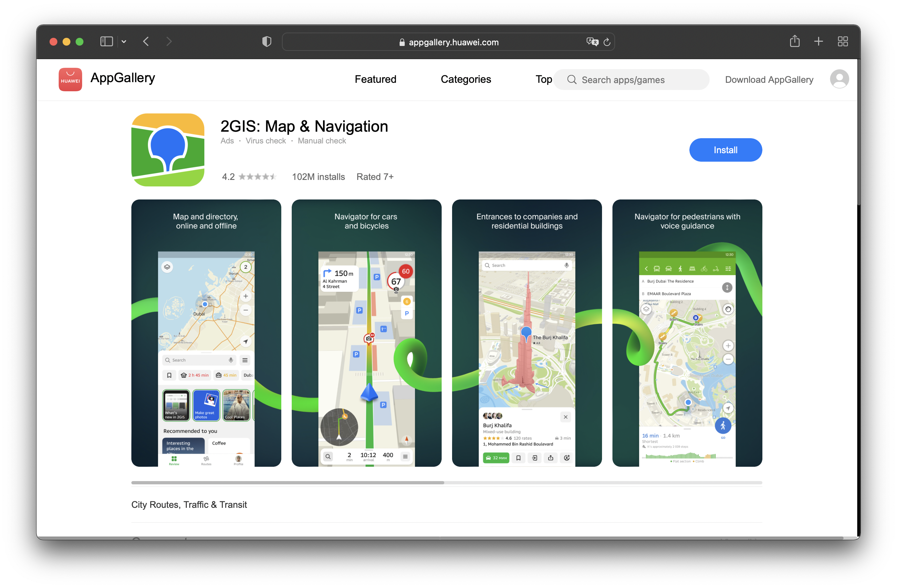Click the Download AppGallery link
The width and height of the screenshot is (897, 588).
(769, 79)
